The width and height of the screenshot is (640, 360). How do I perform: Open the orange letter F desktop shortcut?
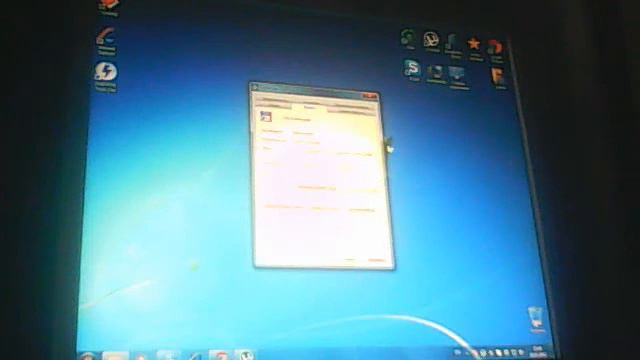(498, 78)
